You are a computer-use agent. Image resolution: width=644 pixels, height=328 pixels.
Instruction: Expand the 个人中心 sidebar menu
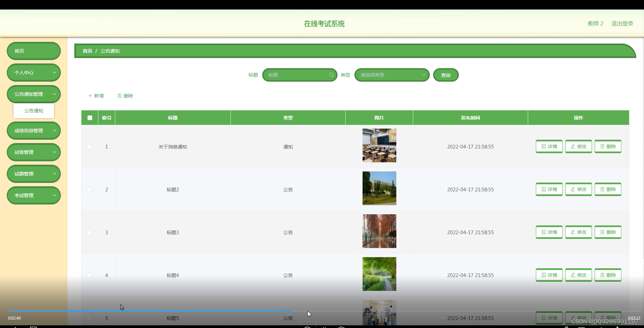point(34,73)
